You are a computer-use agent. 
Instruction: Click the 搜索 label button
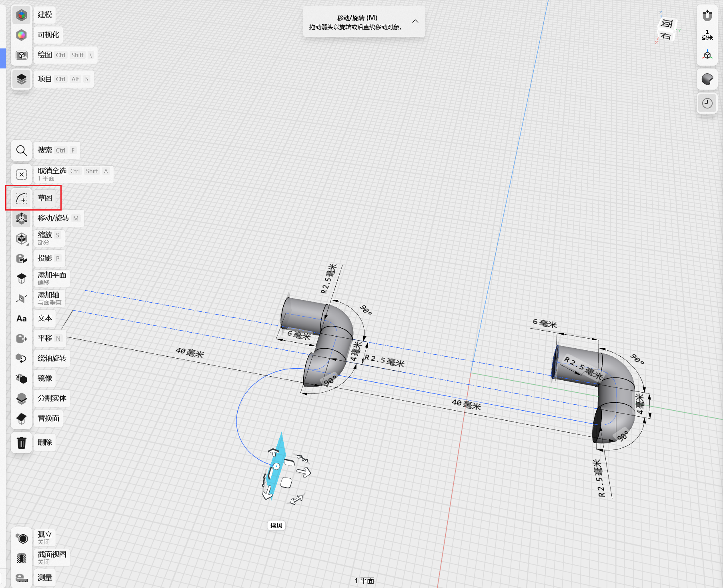pos(57,150)
